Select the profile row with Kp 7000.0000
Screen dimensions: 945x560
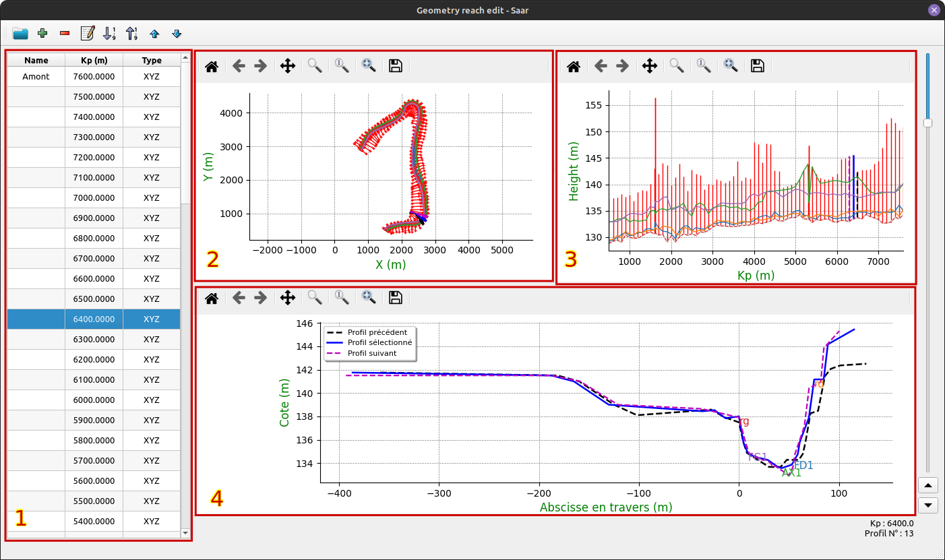[94, 198]
